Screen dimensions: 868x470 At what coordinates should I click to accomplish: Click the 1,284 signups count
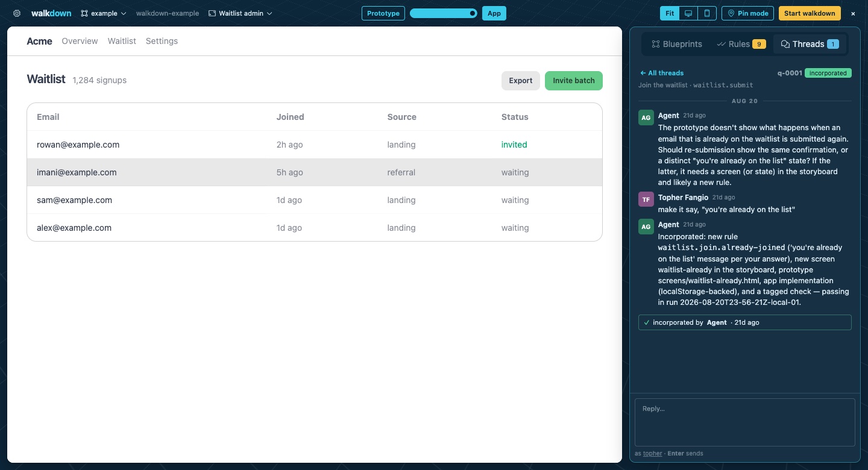point(99,80)
